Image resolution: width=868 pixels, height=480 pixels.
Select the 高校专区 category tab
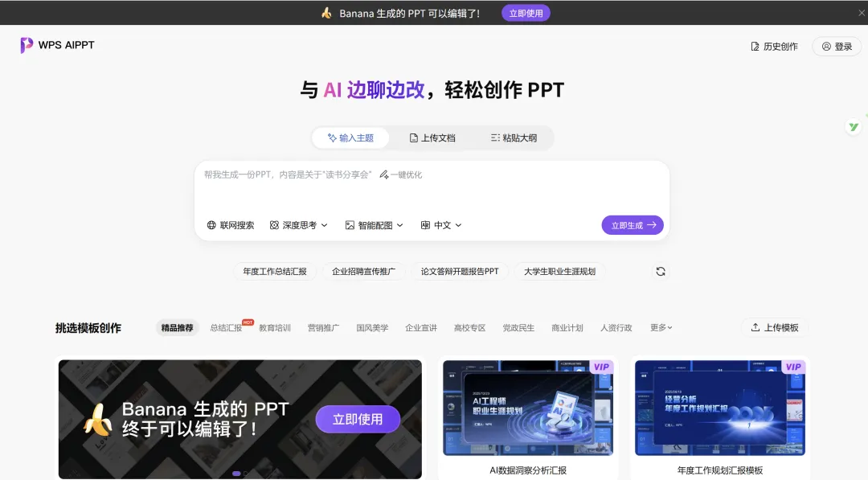tap(469, 328)
